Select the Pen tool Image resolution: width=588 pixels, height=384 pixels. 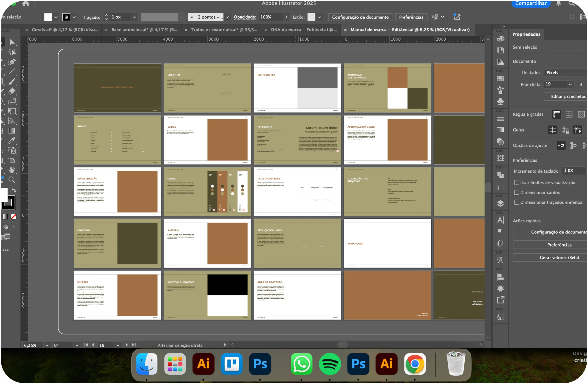point(12,62)
